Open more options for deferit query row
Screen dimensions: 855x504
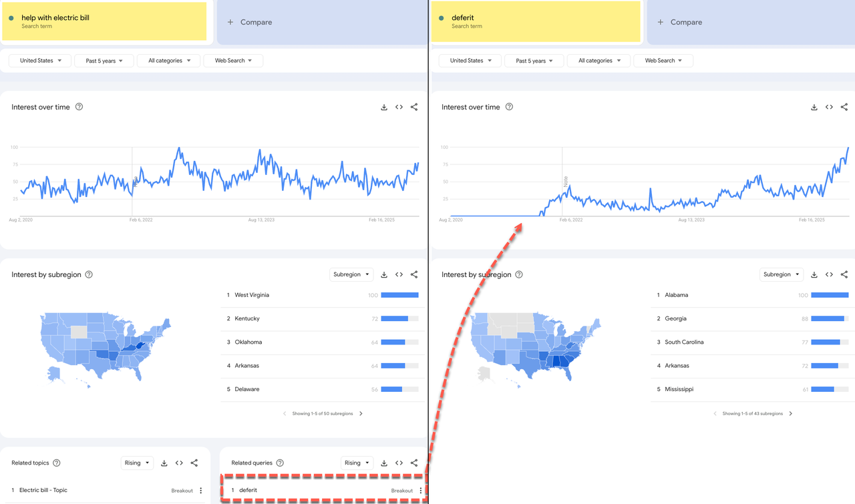421,491
